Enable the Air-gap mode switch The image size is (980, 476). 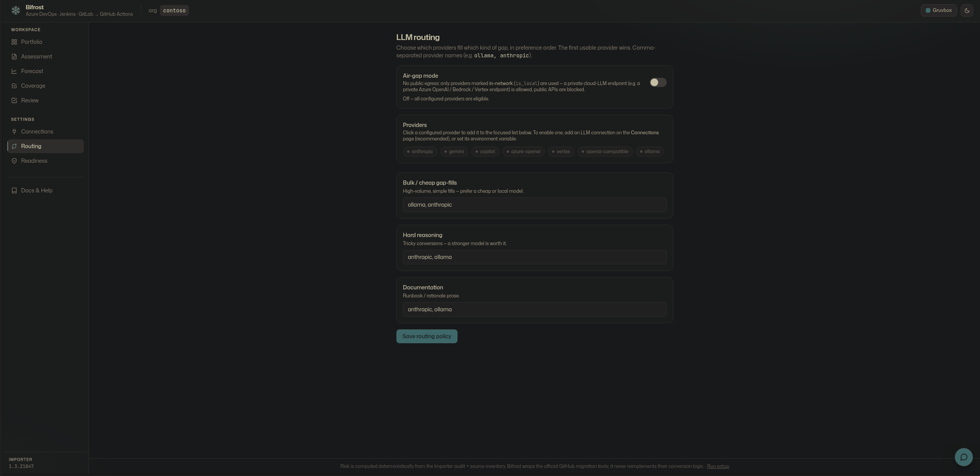tap(658, 82)
